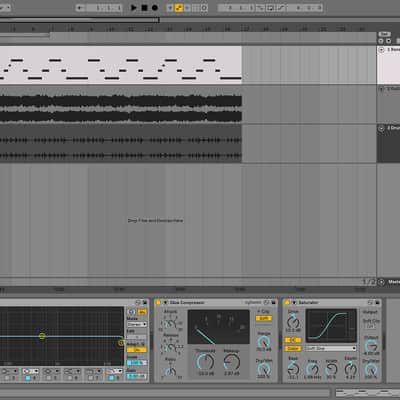Select the MIDI clip in the first track
Screen dimensions: 400x400
[x=121, y=65]
